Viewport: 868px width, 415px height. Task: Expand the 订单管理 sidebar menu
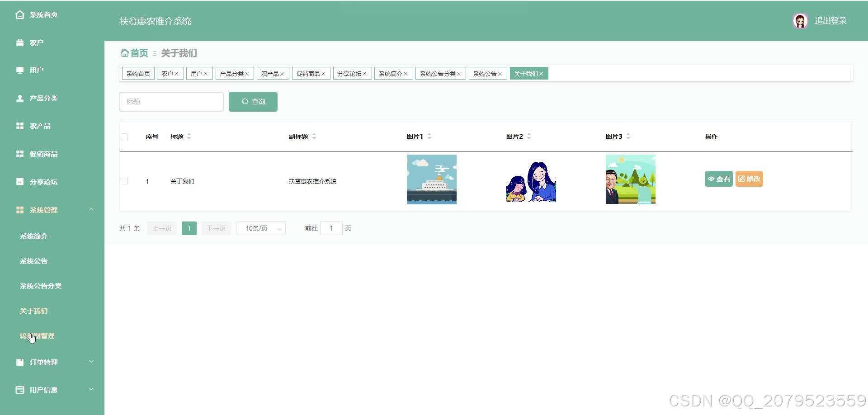tap(91, 362)
